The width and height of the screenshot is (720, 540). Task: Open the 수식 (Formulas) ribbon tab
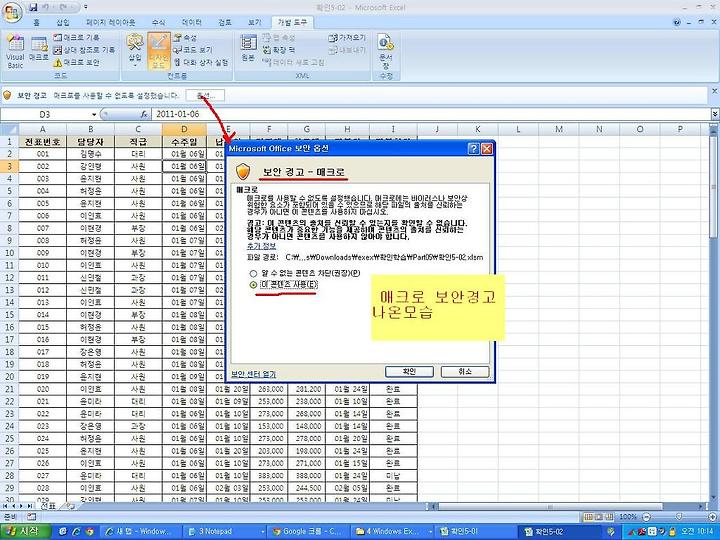click(158, 22)
